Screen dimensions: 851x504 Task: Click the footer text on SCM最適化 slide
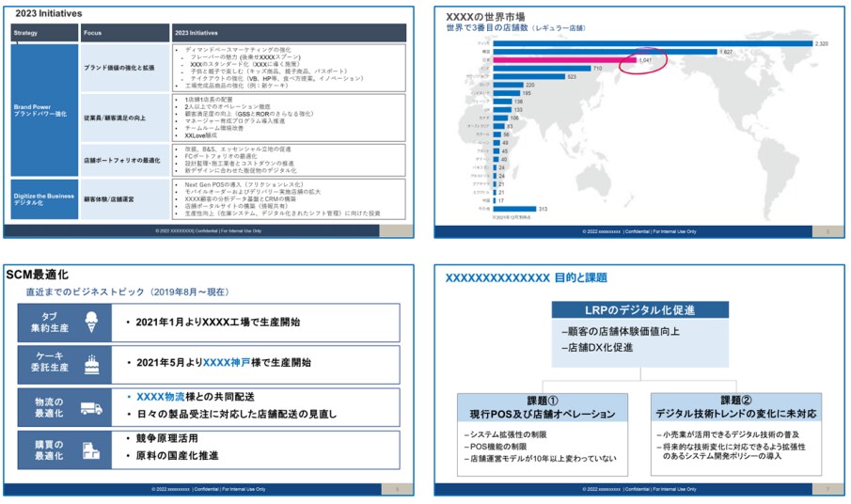209,489
